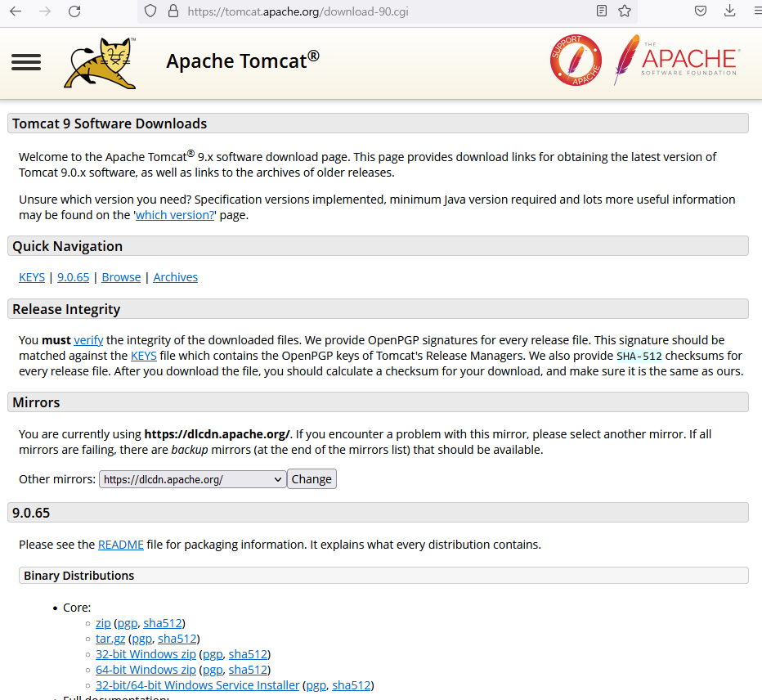762x700 pixels.
Task: Show site security padlock info
Action: click(173, 11)
